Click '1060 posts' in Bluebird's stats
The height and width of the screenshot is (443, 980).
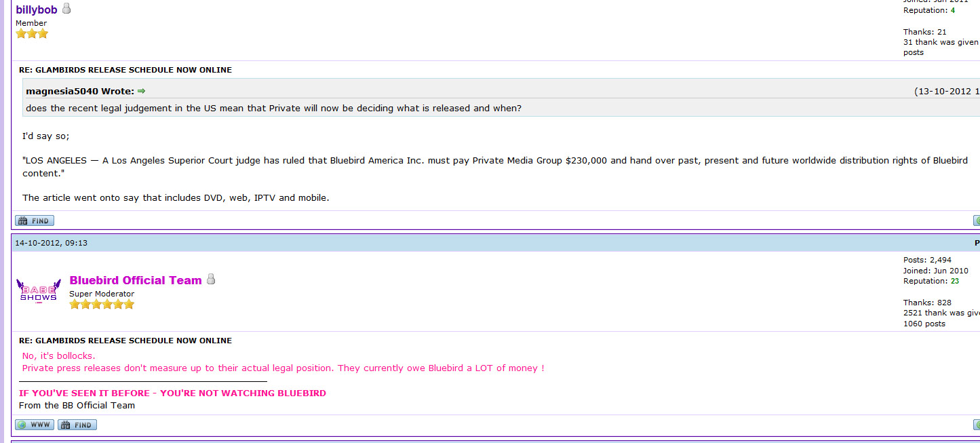926,324
